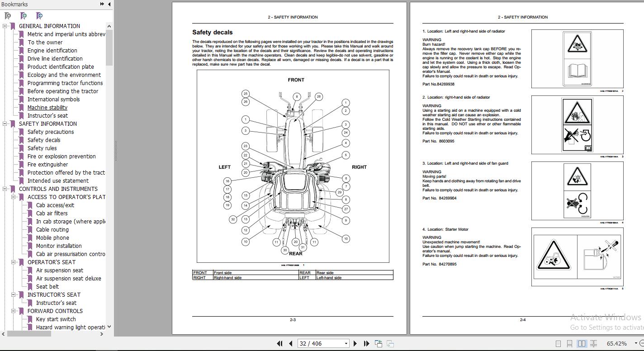The width and height of the screenshot is (644, 351).
Task: Select the go-to-bookmark icon
Action: [x=39, y=16]
